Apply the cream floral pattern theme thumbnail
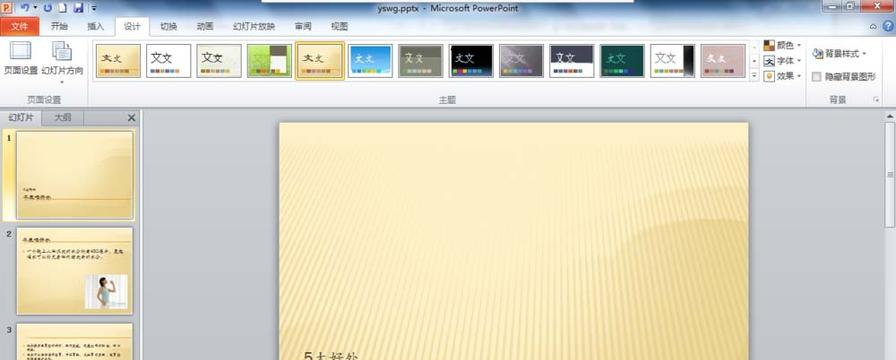Screen dimensions: 896x360 (219, 61)
